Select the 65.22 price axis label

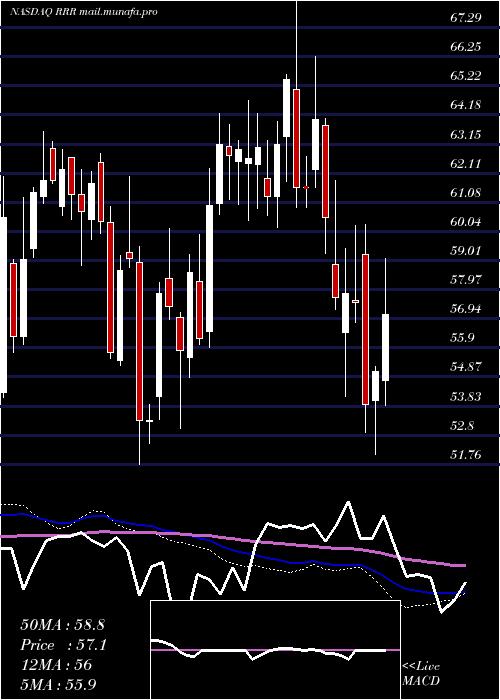[x=466, y=75]
